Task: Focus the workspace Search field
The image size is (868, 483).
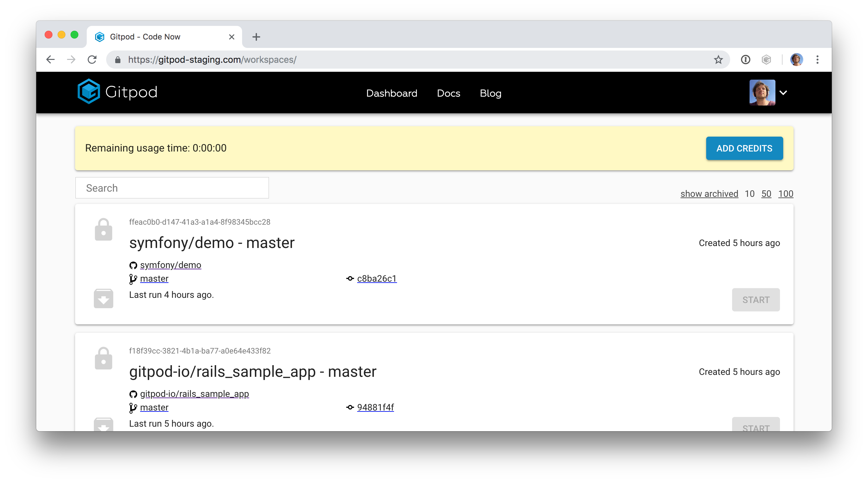Action: click(x=172, y=188)
